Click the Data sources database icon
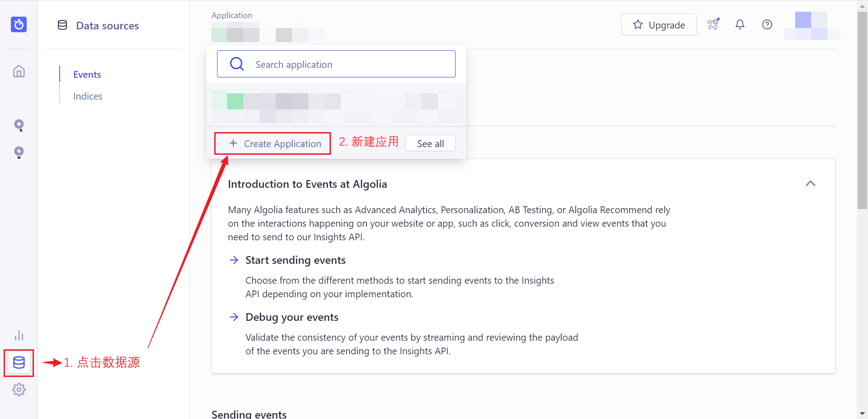 (19, 362)
